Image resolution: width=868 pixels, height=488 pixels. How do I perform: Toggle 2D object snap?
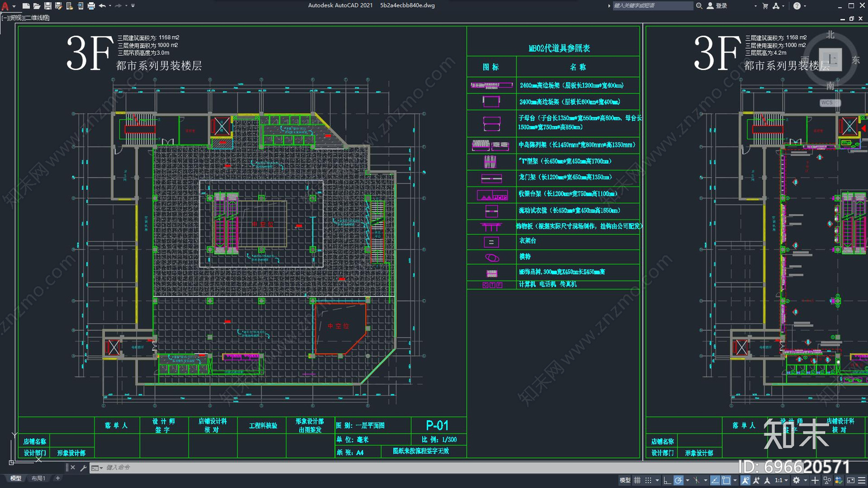pos(726,480)
